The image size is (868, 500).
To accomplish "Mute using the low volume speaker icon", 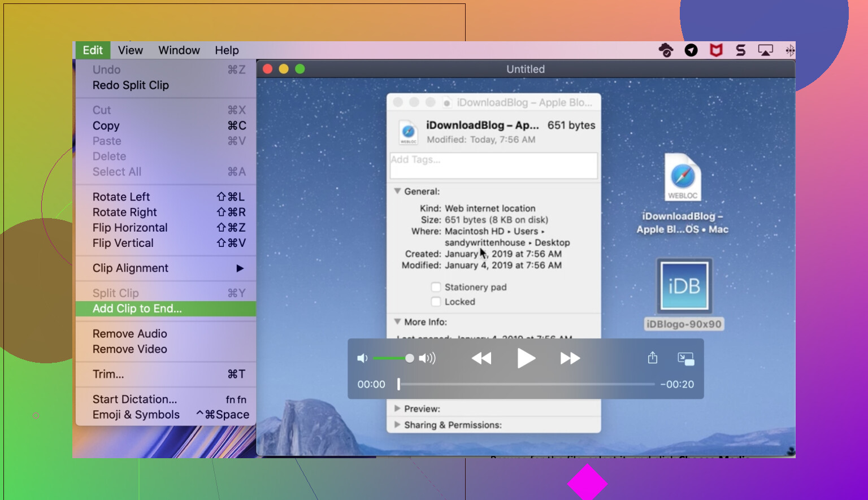I will 362,358.
